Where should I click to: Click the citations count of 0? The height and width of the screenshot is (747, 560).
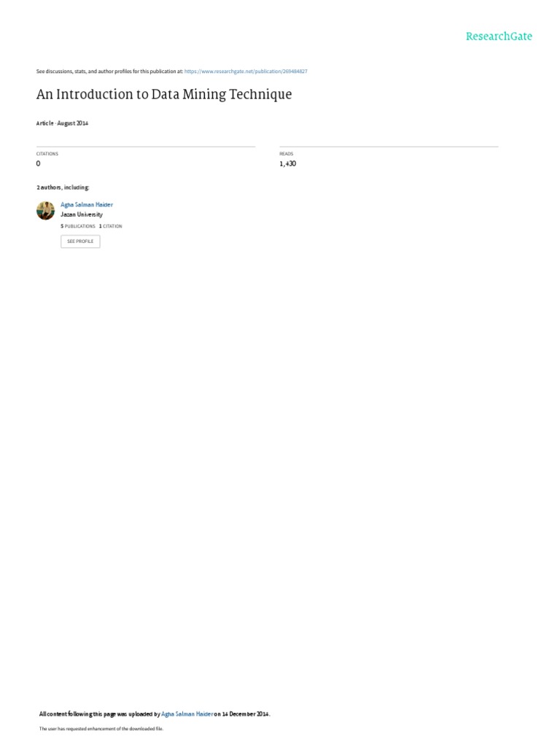38,163
